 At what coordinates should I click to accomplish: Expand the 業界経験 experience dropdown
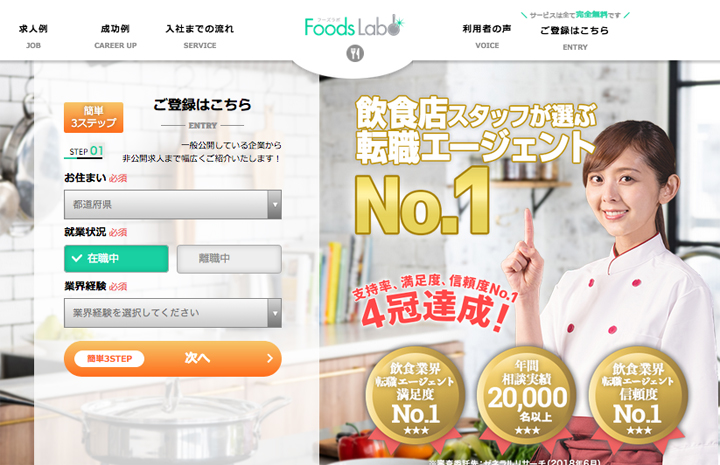[173, 313]
